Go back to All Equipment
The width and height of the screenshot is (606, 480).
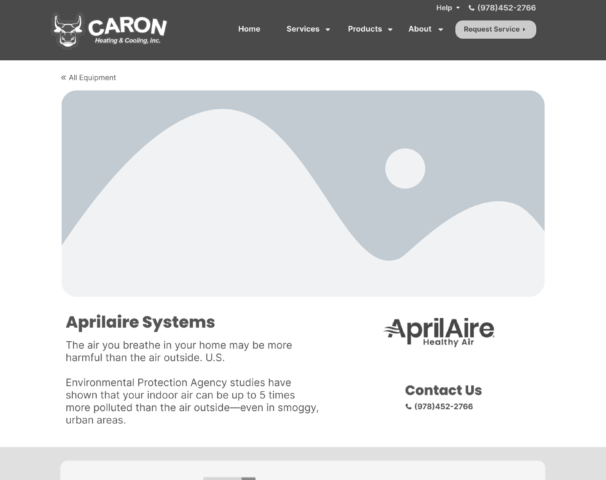point(92,78)
